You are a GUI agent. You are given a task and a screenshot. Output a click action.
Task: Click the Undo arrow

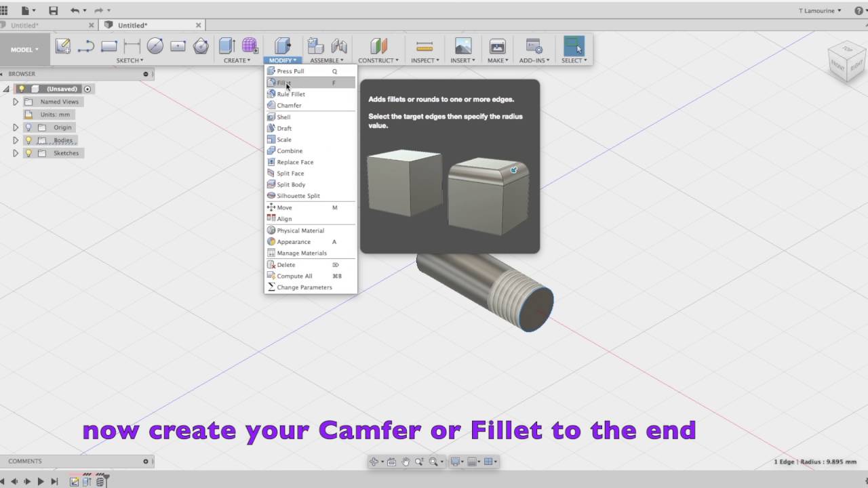(x=75, y=11)
